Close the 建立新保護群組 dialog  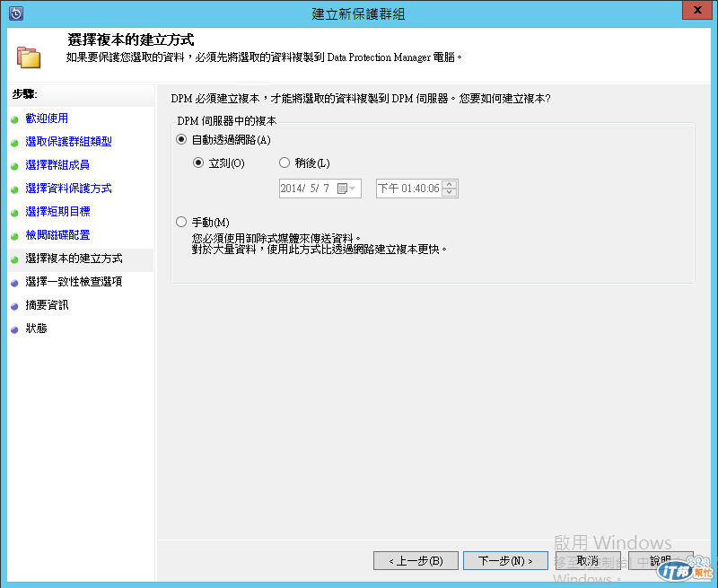[697, 10]
